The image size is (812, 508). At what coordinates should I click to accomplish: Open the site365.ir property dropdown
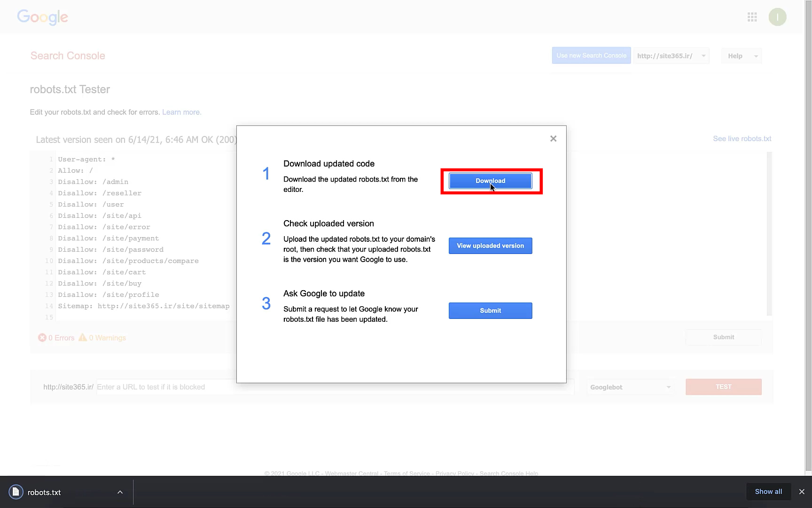tap(671, 56)
